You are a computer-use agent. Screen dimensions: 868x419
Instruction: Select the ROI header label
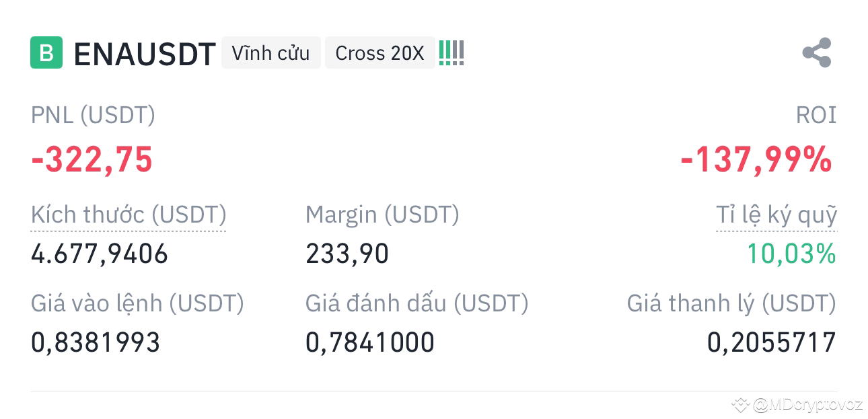point(816,114)
